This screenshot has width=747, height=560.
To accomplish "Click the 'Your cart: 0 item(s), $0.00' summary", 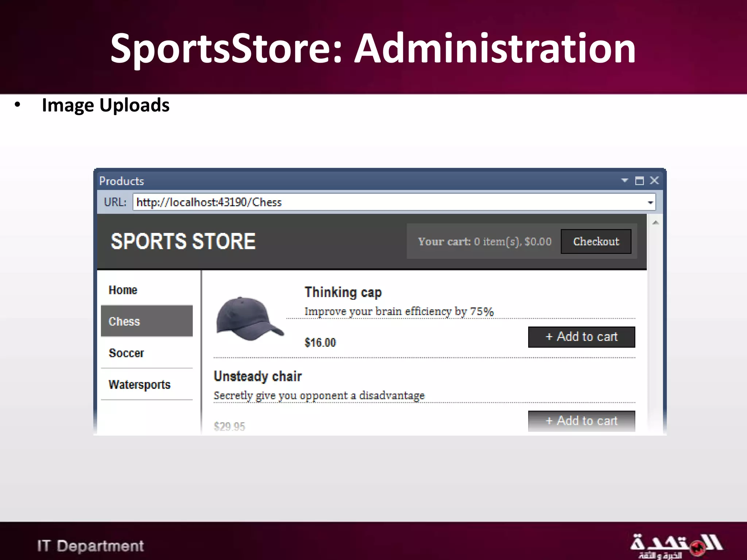I will coord(485,241).
